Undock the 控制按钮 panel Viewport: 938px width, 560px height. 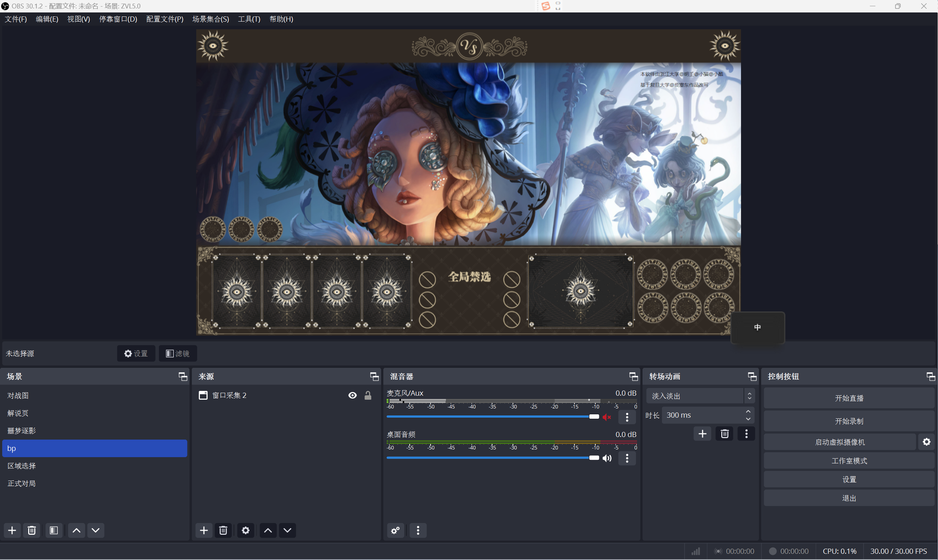tap(931, 376)
